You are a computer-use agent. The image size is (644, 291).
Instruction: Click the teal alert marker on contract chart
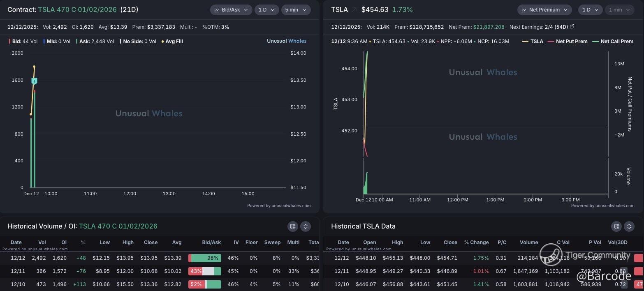pyautogui.click(x=35, y=81)
